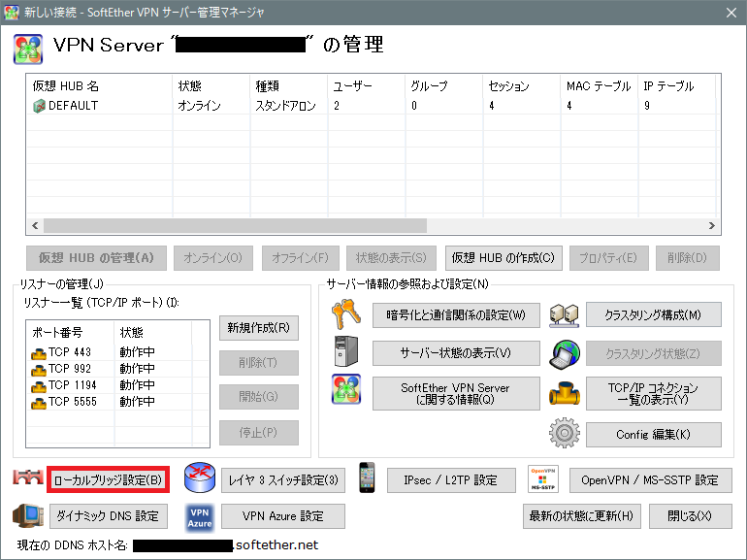Click 動作中 status of TCP 5555

137,402
